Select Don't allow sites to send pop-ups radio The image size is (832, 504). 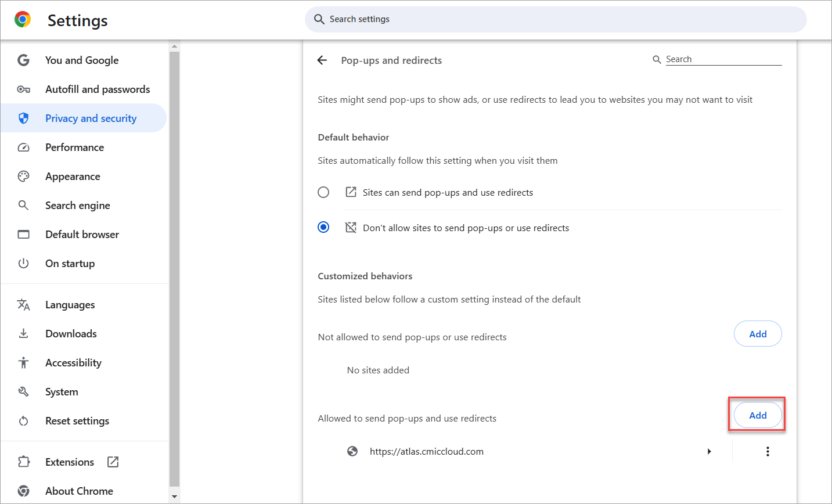(323, 228)
